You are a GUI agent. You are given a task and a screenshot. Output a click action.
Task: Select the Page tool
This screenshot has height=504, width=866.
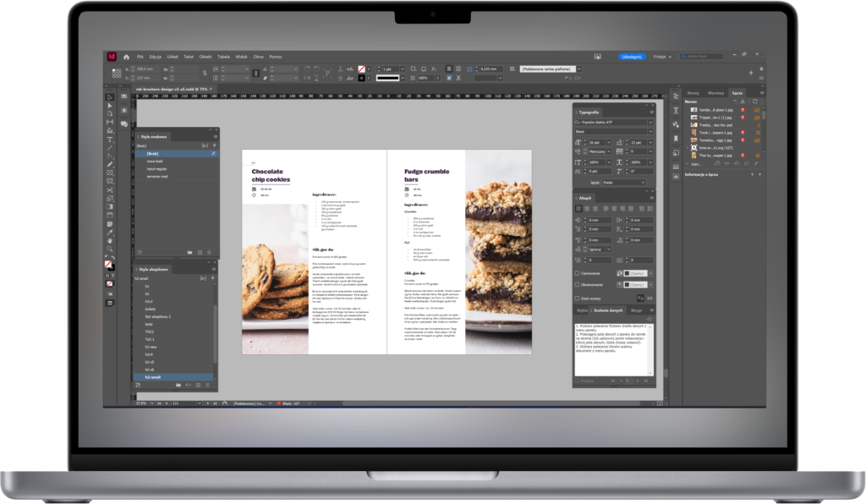point(109,113)
